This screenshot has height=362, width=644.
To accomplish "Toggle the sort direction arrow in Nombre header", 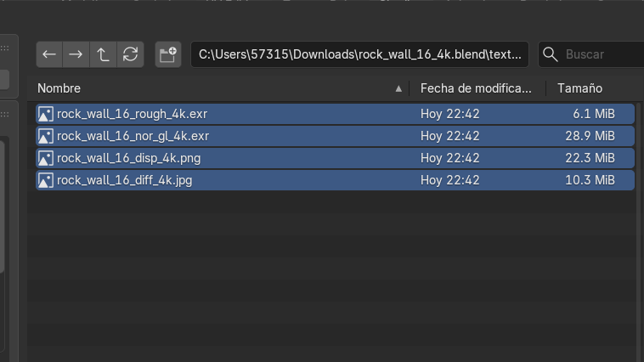I will pos(398,88).
